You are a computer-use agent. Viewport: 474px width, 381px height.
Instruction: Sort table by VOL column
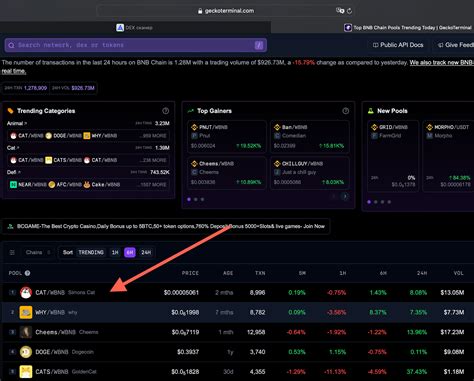click(x=459, y=273)
